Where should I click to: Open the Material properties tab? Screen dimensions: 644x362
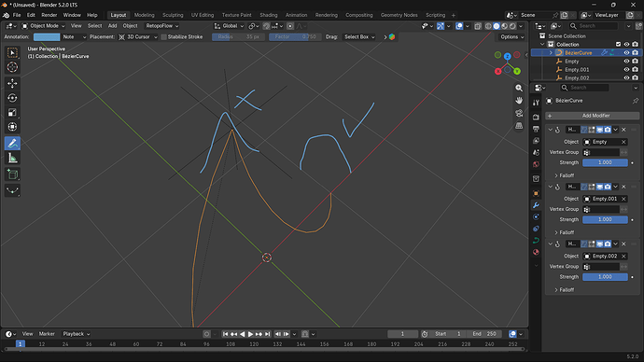click(536, 252)
